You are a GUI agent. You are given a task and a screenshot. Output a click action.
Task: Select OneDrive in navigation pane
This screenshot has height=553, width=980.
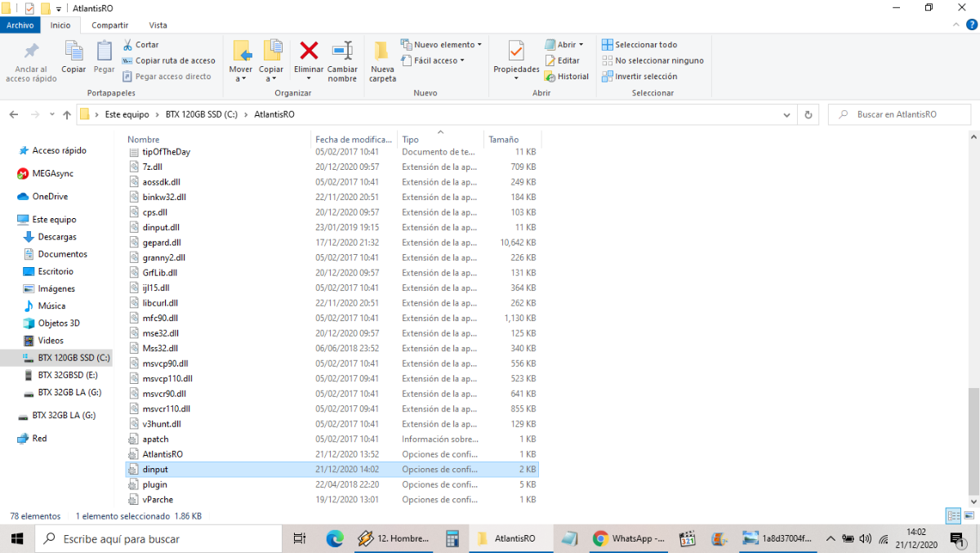click(44, 197)
